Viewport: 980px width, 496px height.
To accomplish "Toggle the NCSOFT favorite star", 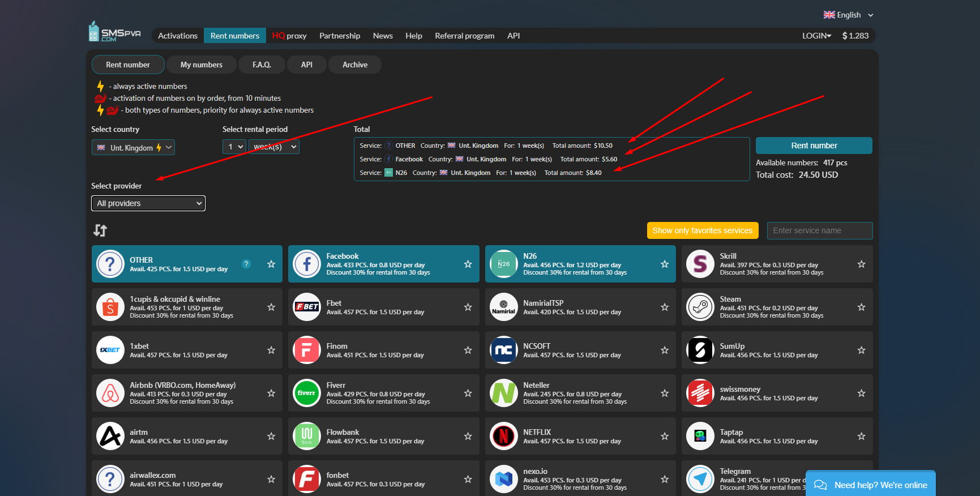I will coord(665,350).
